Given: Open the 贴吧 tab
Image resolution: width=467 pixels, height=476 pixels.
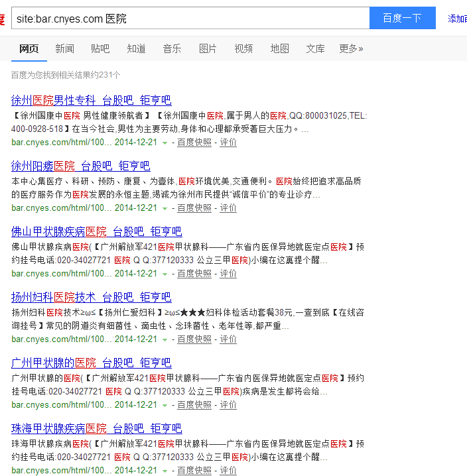Looking at the screenshot, I should [100, 48].
